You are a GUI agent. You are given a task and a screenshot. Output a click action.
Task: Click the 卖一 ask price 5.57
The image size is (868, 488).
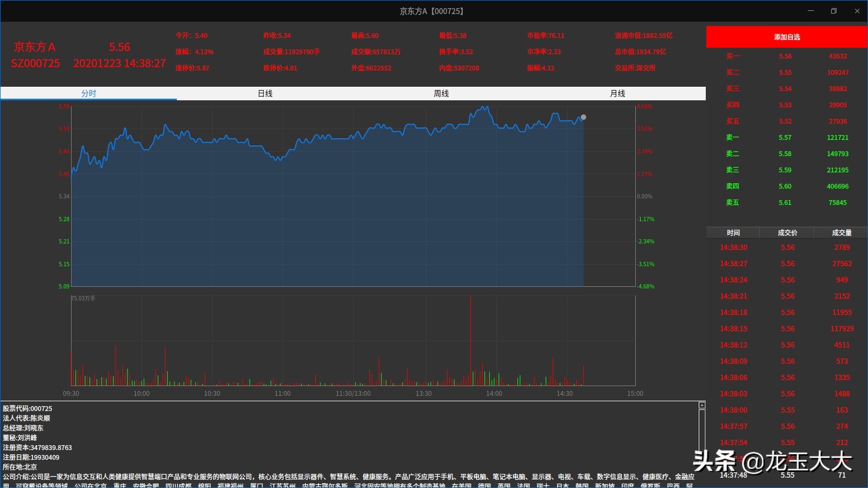pos(785,137)
